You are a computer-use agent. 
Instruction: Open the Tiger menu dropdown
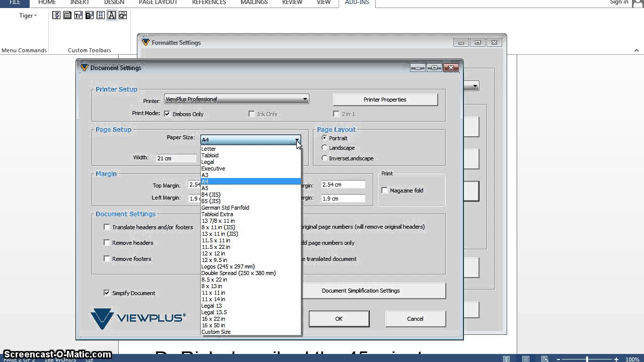click(28, 16)
